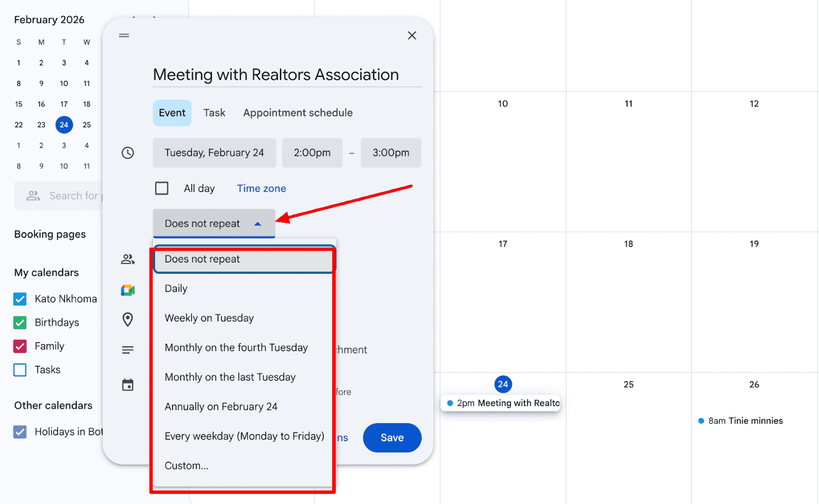Open the Time zone settings

(x=262, y=188)
